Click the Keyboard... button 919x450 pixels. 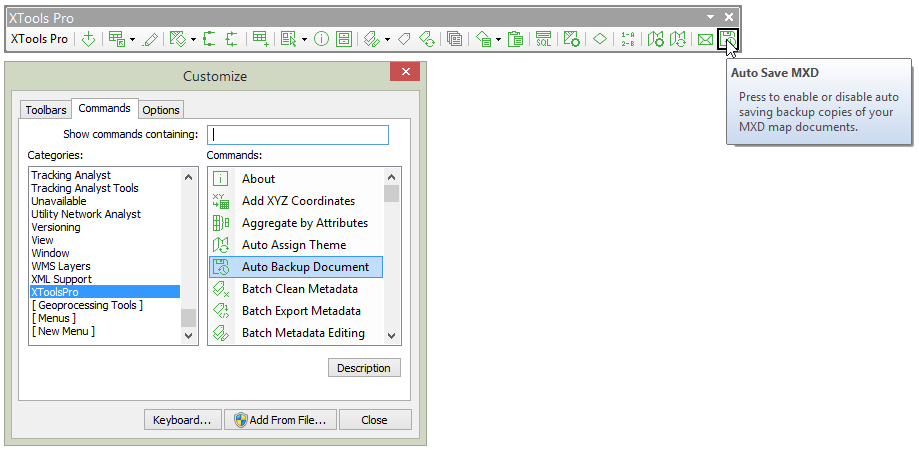coord(182,420)
